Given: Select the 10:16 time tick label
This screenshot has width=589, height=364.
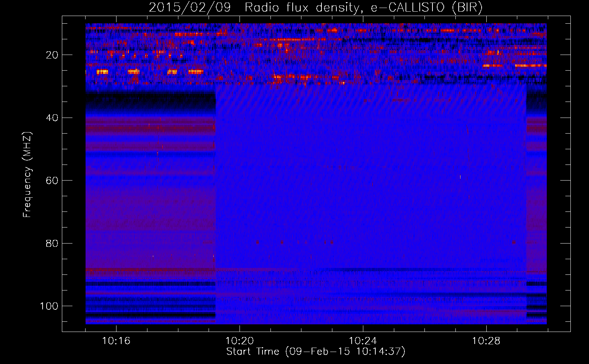Looking at the screenshot, I should (116, 341).
